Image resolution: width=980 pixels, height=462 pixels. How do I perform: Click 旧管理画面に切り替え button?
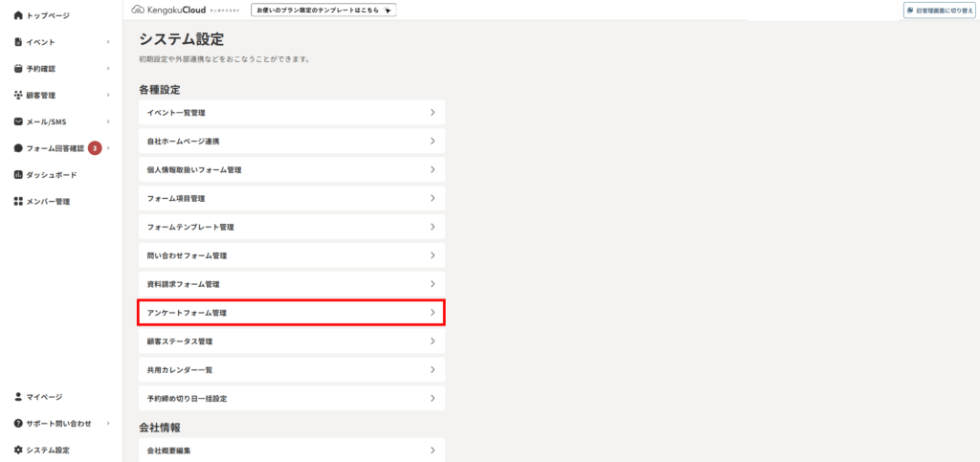pos(937,10)
